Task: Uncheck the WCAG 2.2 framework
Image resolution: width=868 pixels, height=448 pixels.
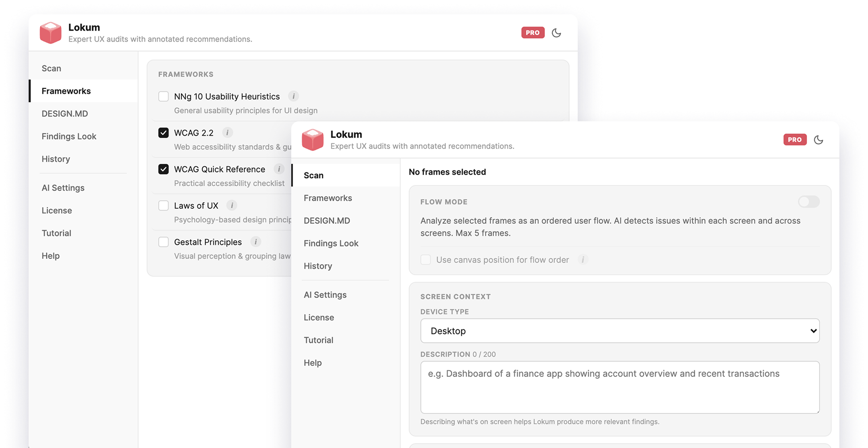Action: [x=163, y=133]
